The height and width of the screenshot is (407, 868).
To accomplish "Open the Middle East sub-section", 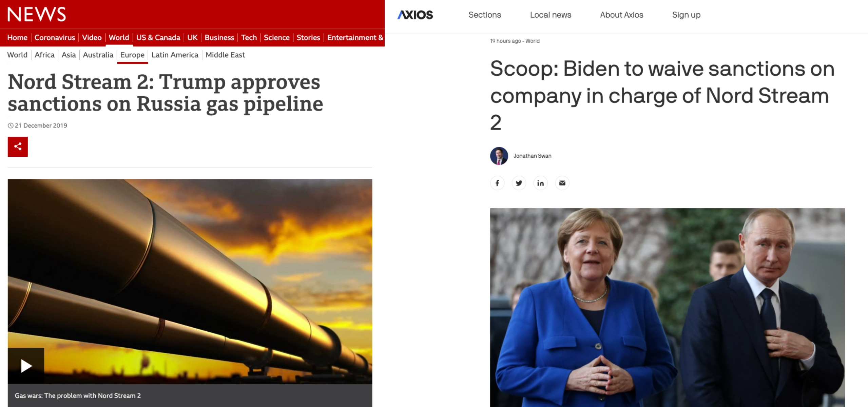I will click(x=225, y=55).
